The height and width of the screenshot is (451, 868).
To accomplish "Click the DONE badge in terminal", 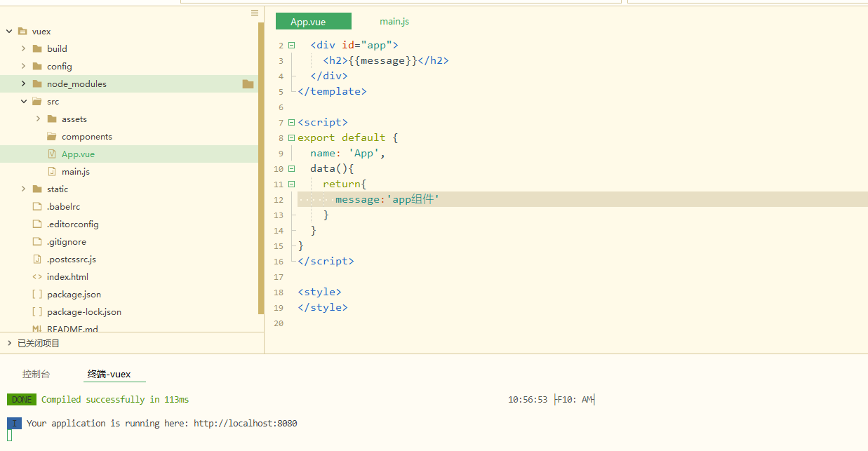I will pyautogui.click(x=22, y=399).
